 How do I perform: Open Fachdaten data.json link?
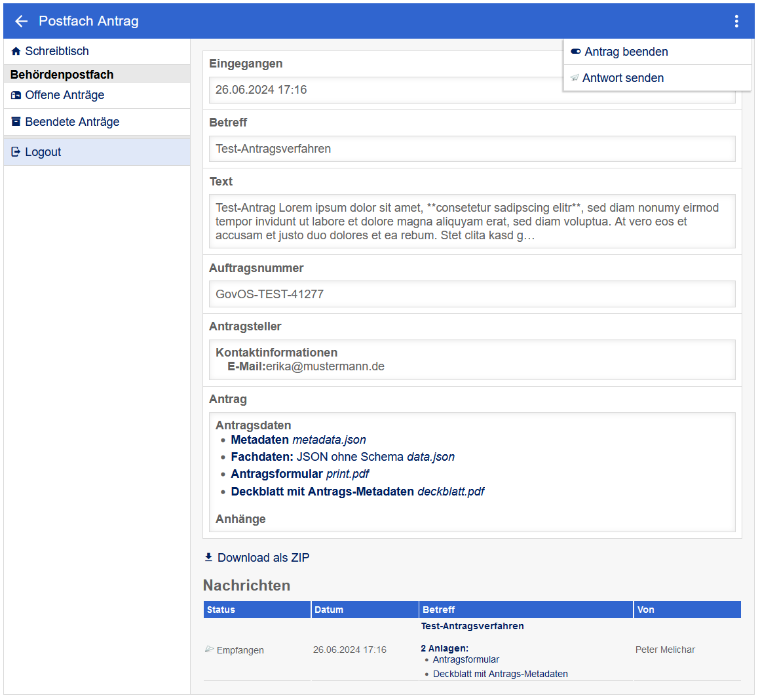342,457
